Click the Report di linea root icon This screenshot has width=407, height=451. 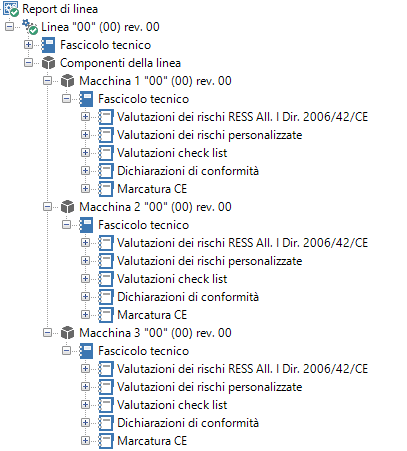[11, 9]
